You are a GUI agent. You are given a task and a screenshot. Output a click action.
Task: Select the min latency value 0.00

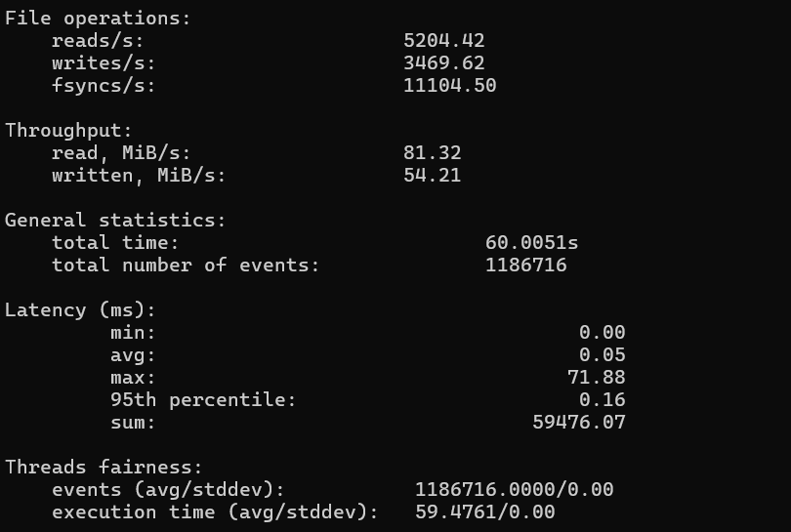point(603,332)
